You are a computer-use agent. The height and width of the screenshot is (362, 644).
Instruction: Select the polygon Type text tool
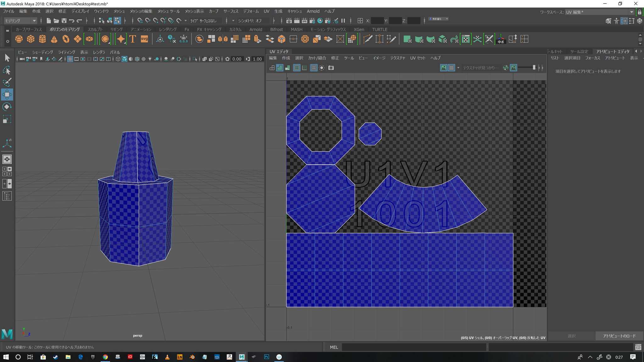point(132,39)
